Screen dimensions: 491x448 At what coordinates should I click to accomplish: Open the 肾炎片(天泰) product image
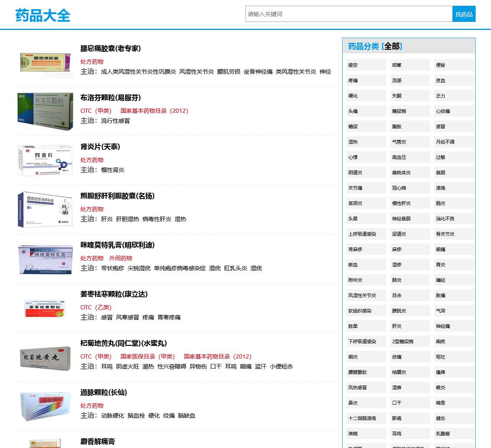45,160
